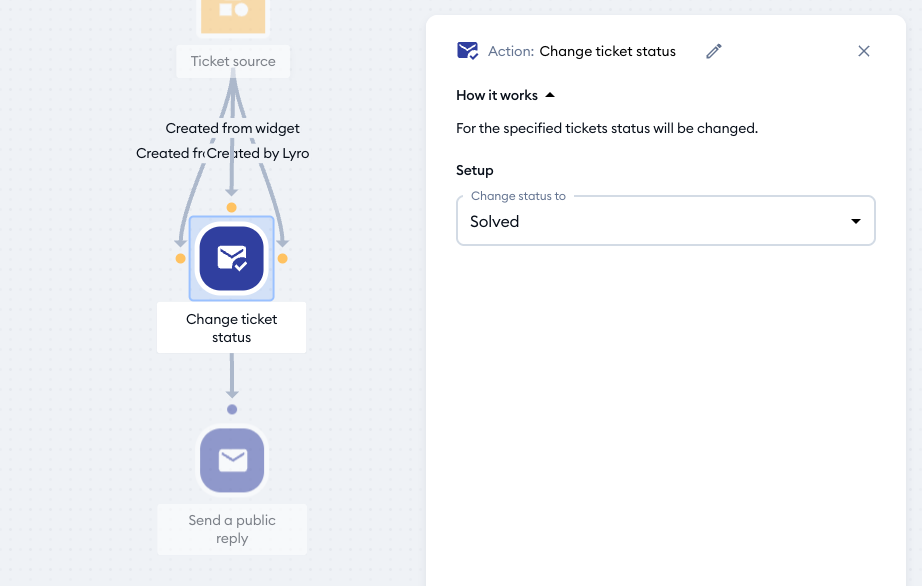Open the Change status to dropdown
Image resolution: width=922 pixels, height=586 pixels.
click(666, 221)
